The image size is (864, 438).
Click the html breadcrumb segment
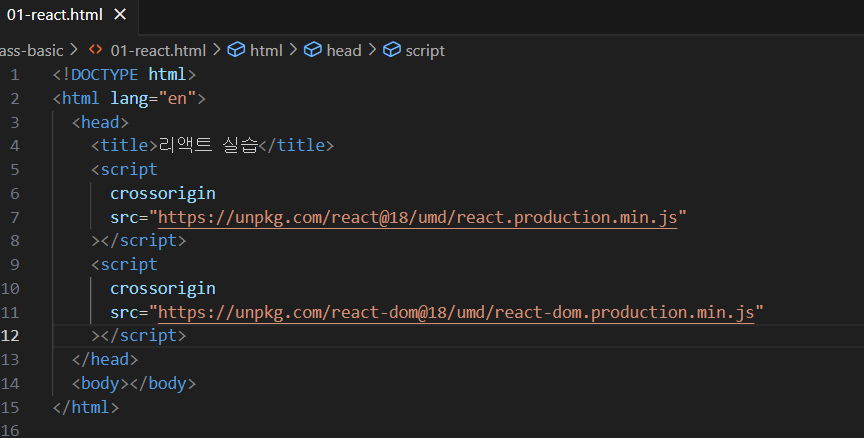point(266,51)
